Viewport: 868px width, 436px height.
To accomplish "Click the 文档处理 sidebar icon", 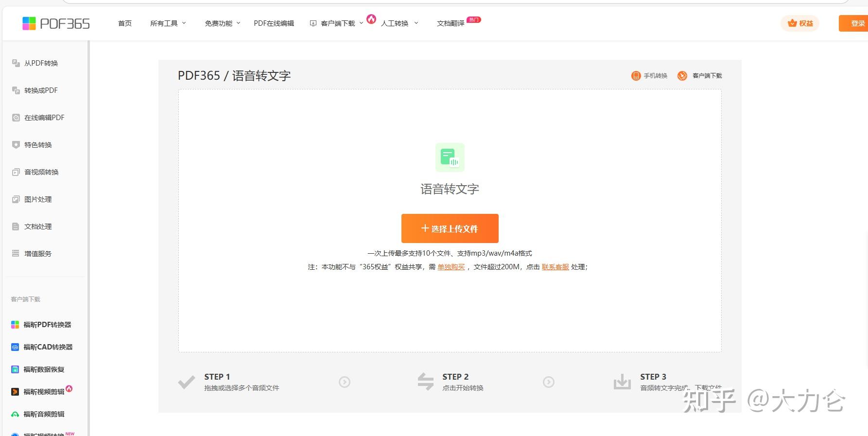I will coord(16,227).
